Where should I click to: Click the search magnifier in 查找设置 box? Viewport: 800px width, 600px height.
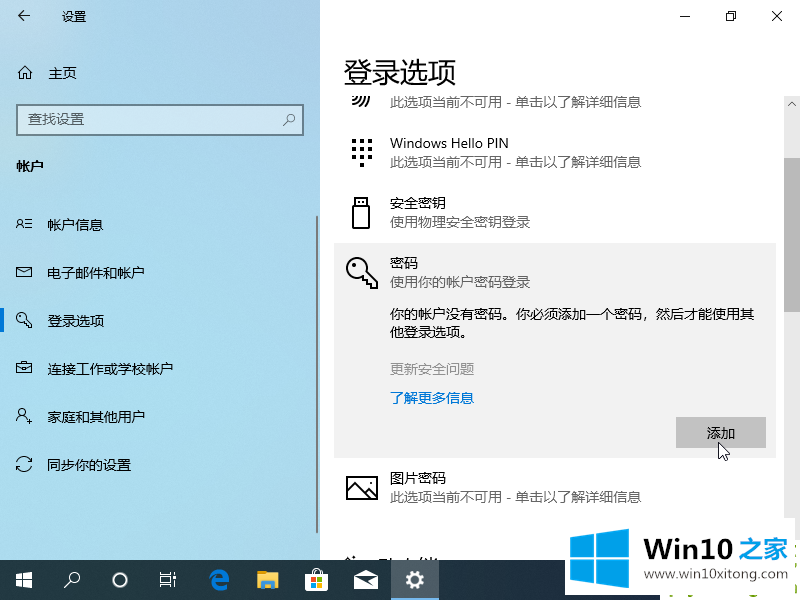[x=289, y=119]
